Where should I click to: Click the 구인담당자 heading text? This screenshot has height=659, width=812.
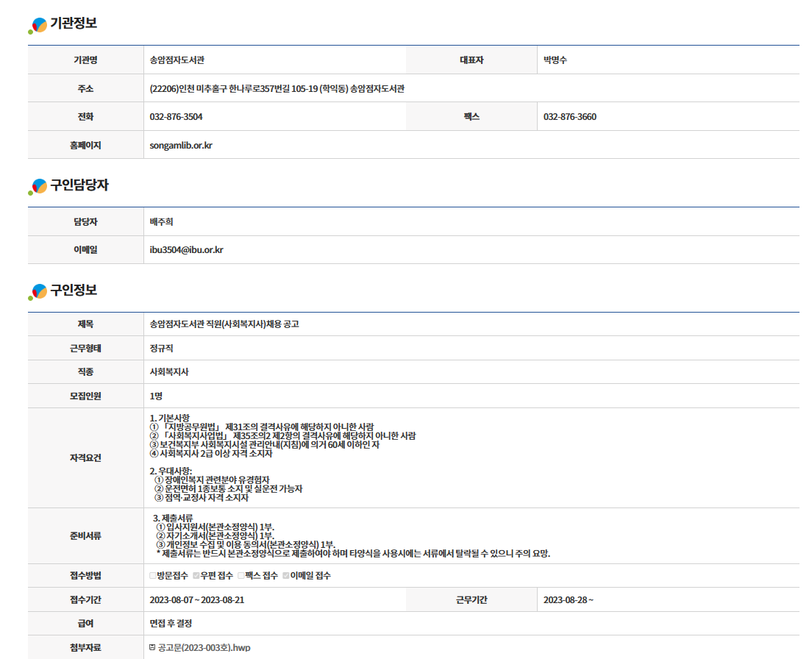point(79,185)
